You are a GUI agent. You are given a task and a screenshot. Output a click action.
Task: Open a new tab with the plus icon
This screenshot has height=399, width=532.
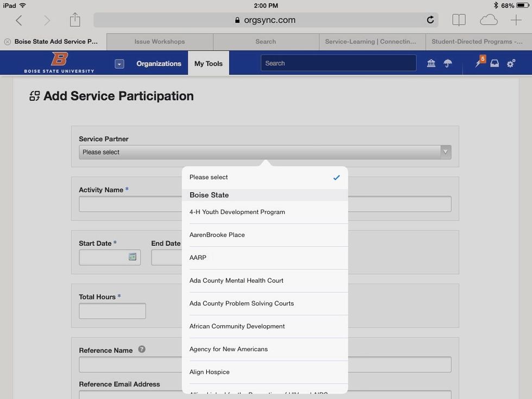click(516, 18)
